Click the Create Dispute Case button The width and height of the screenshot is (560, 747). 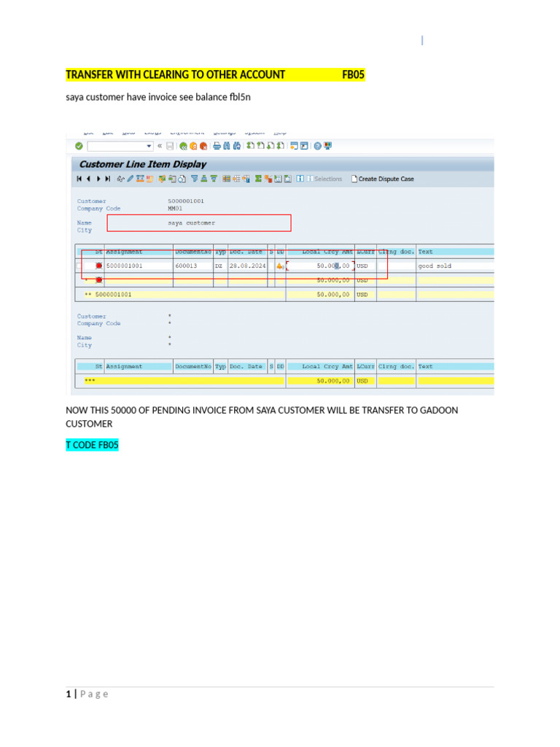[x=383, y=179]
